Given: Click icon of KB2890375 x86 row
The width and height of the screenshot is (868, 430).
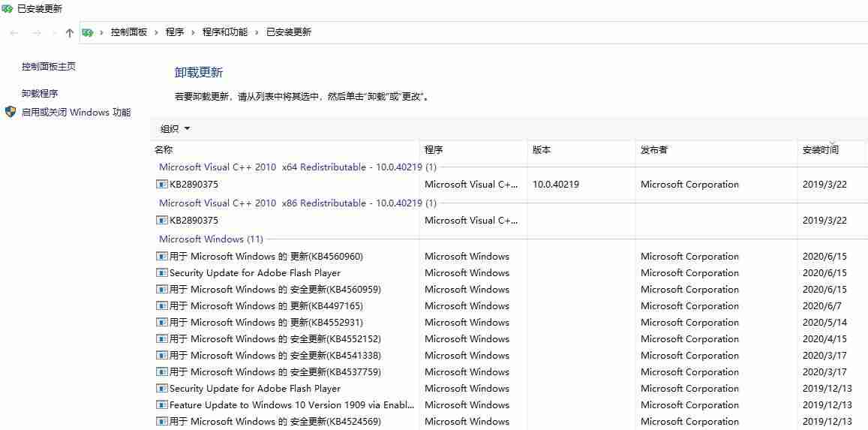Looking at the screenshot, I should coord(161,221).
